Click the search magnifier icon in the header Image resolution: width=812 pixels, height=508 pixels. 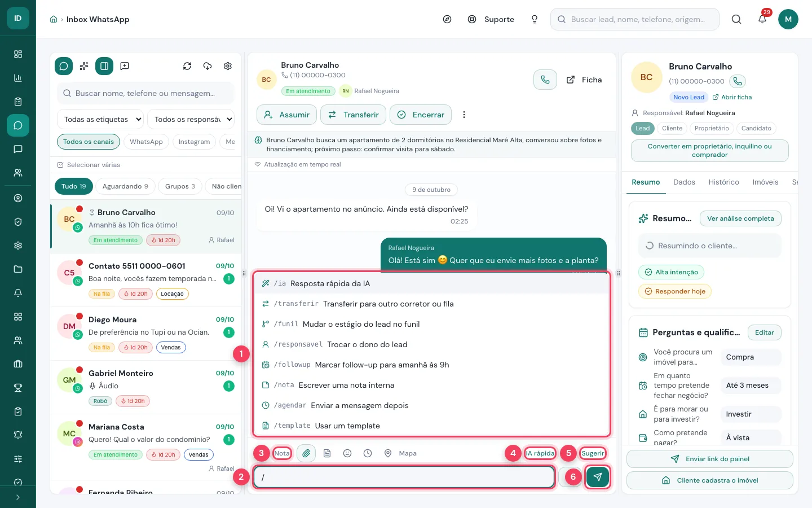(x=736, y=19)
